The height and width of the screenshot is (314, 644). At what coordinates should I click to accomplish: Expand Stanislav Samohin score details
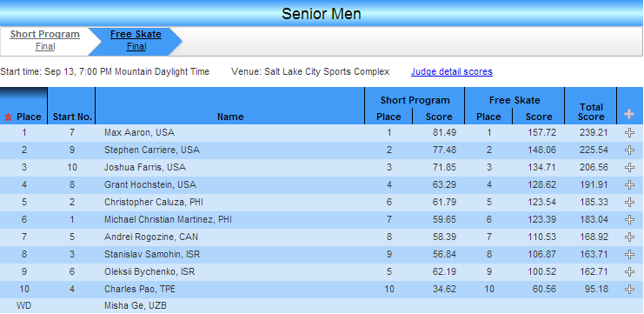pos(629,254)
